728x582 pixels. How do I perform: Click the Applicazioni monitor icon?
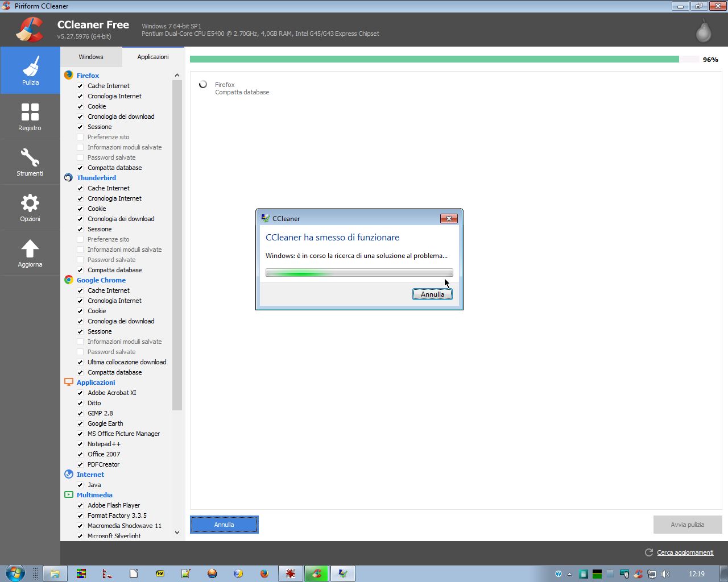69,382
